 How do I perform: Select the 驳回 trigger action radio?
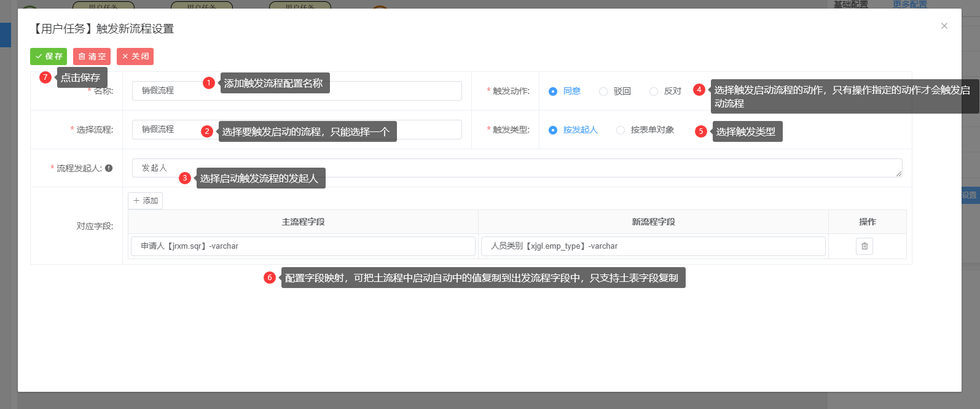pos(603,92)
